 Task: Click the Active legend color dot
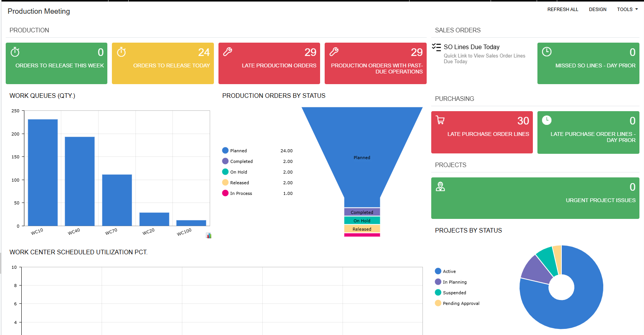point(438,271)
